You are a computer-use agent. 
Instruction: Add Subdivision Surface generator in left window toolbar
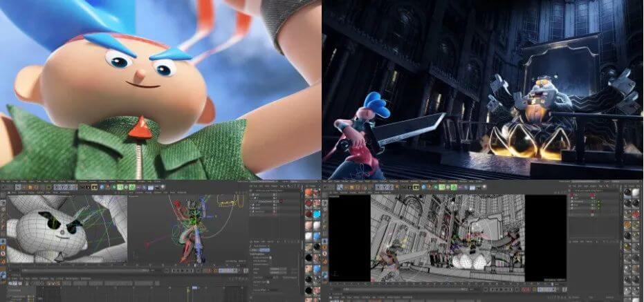pyautogui.click(x=113, y=187)
